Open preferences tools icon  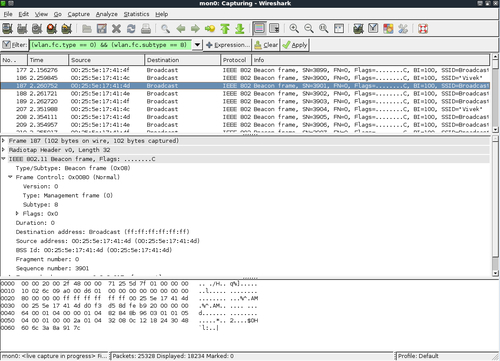pos(403,29)
